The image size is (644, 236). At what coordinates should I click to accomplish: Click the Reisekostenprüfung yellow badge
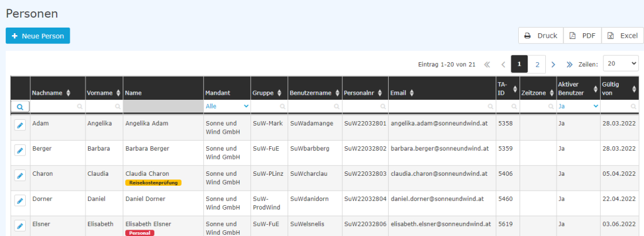153,182
